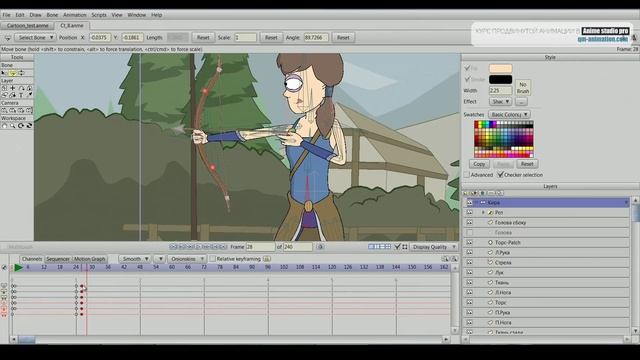Screen dimensions: 640x360
Task: Click the timeline zoom icon at top right
Action: point(453,259)
